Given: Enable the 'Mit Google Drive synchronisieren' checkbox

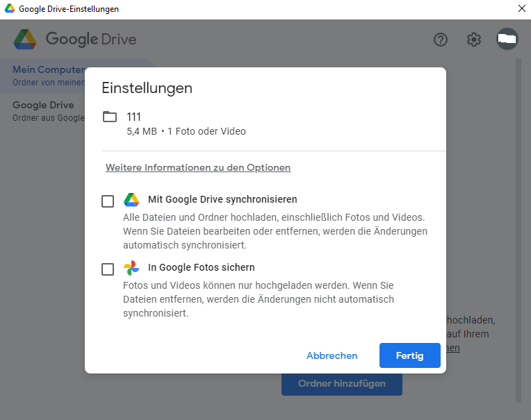Looking at the screenshot, I should tap(108, 201).
